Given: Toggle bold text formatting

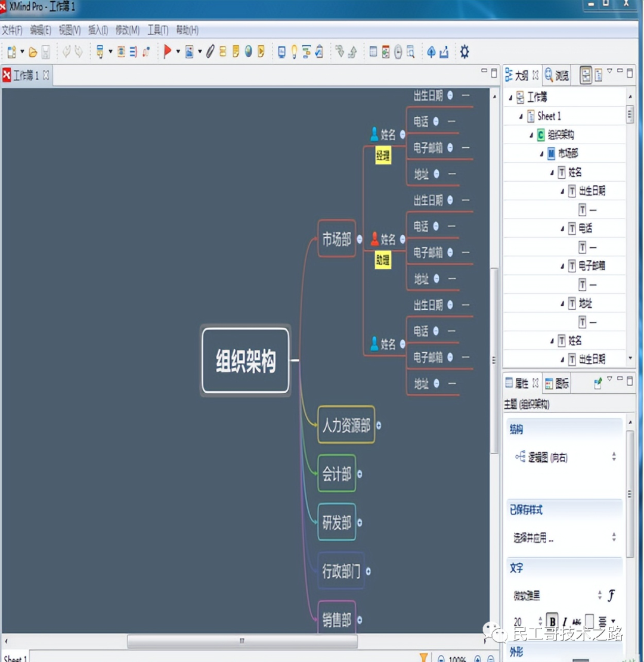Looking at the screenshot, I should point(552,621).
